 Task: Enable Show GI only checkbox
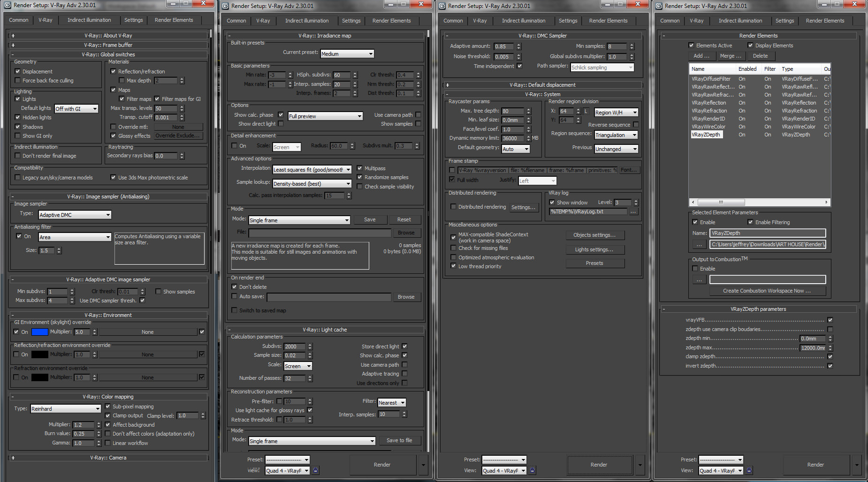click(18, 136)
